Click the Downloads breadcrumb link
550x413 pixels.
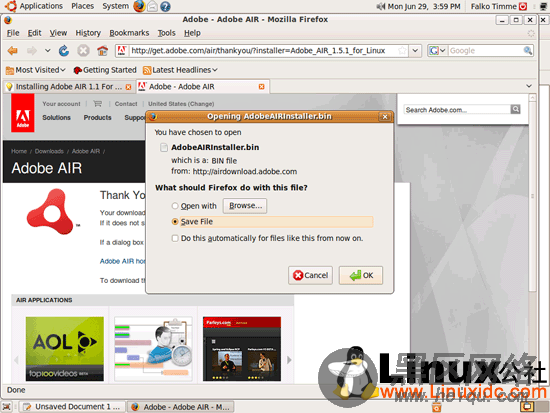tap(49, 151)
